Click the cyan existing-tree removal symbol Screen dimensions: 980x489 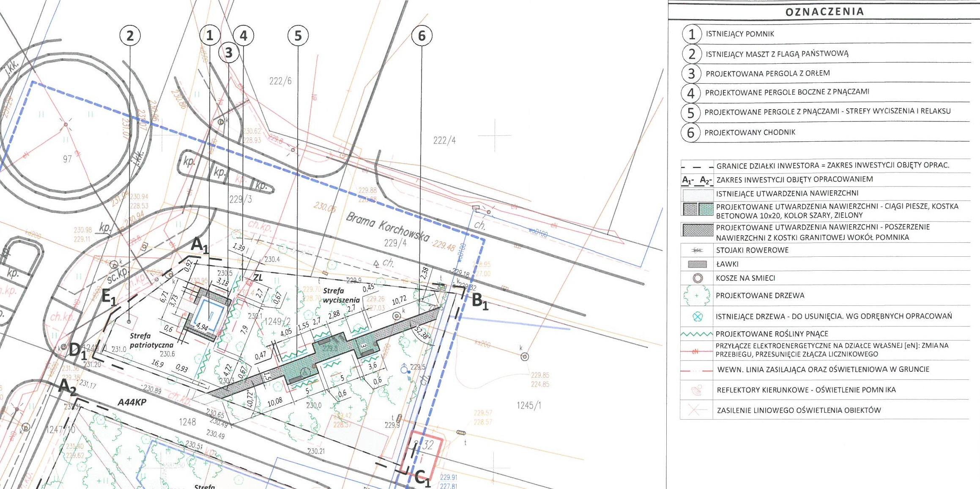[x=698, y=316]
